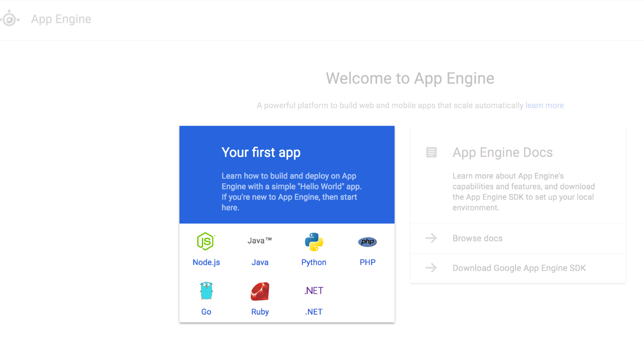Pick the .NET text link below the logo
Viewport: 644px width, 337px height.
point(314,312)
